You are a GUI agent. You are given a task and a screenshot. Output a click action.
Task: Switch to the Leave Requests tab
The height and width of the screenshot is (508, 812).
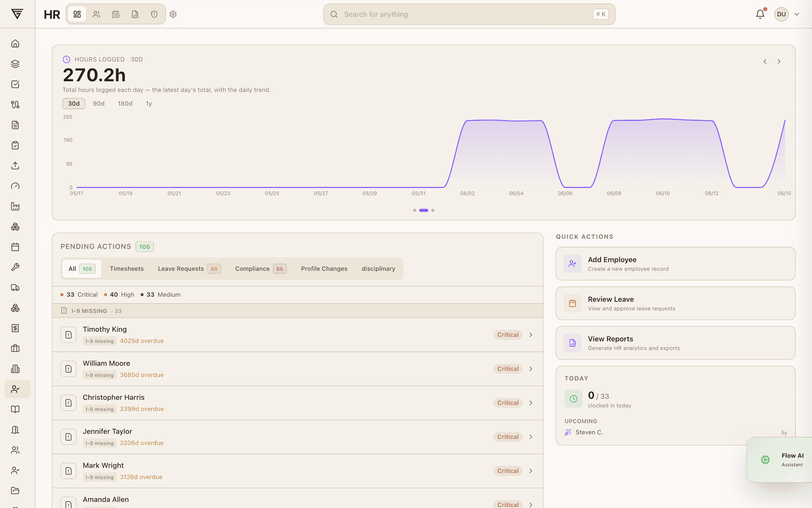(x=189, y=269)
